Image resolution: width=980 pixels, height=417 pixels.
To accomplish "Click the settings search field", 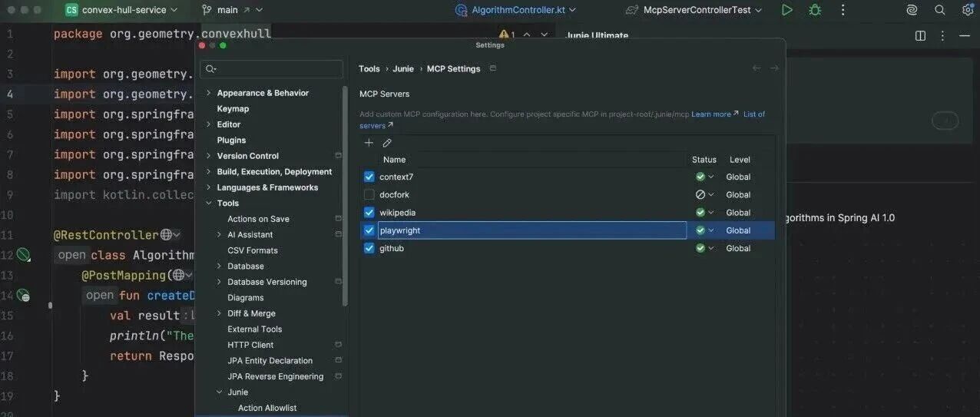I will coord(271,69).
